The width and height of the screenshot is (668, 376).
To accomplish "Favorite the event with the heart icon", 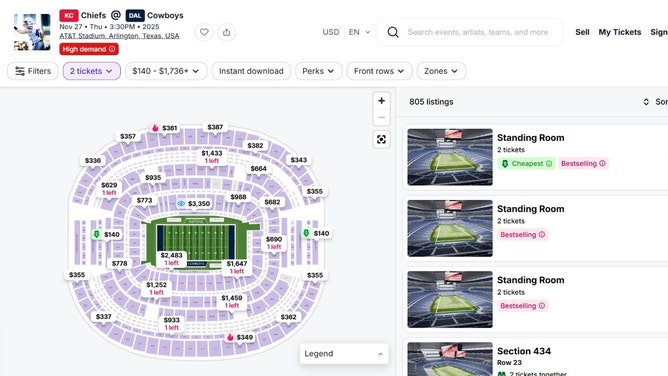I will [204, 32].
